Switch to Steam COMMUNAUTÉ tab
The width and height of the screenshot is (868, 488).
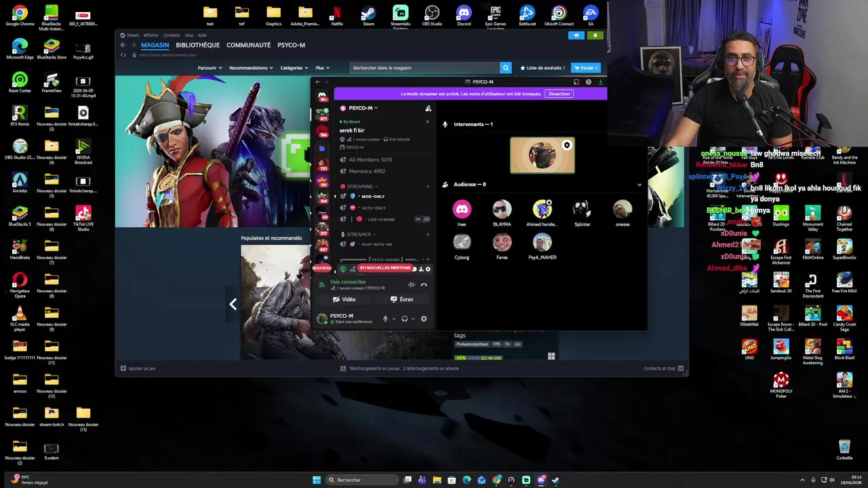pos(248,45)
